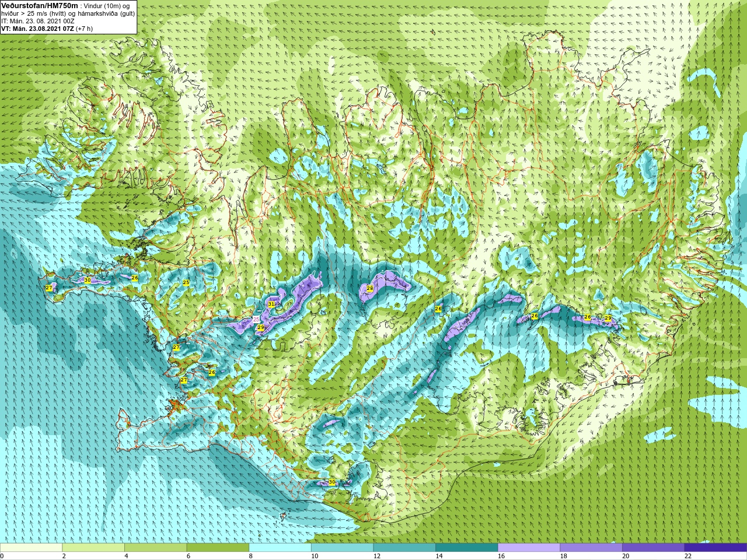
Task: Click the 0–2 m/s pale yellow legend swatch
Action: click(x=31, y=548)
